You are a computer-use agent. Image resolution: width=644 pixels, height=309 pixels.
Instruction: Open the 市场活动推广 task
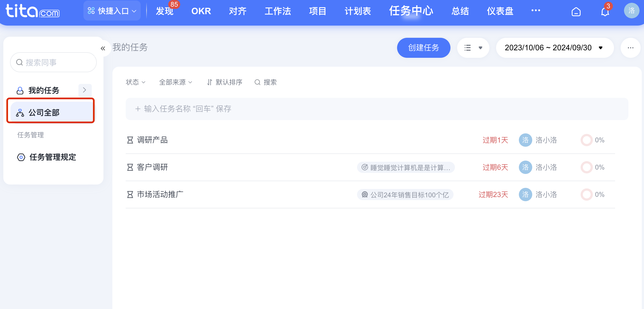point(160,195)
